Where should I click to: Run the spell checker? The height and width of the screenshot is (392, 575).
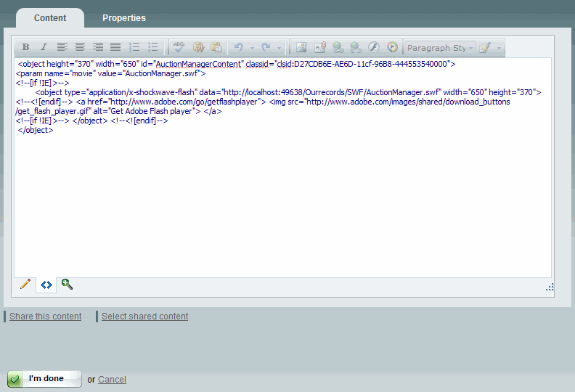pos(179,47)
